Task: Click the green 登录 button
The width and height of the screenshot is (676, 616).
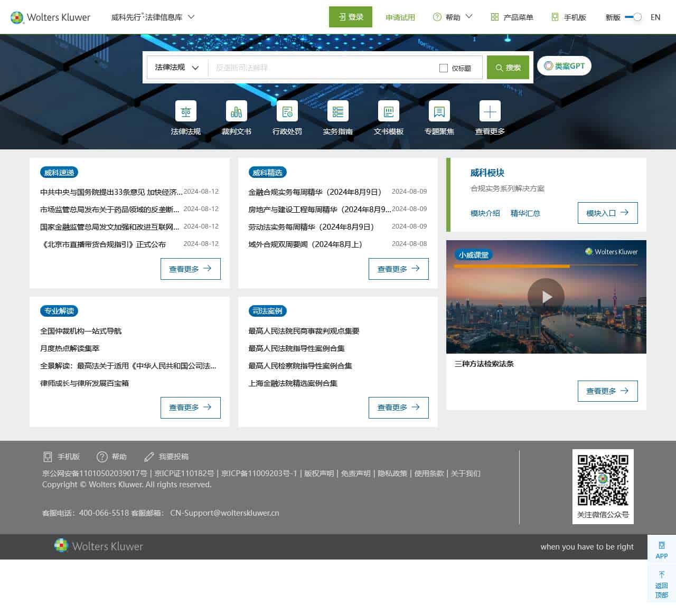Action: 351,17
